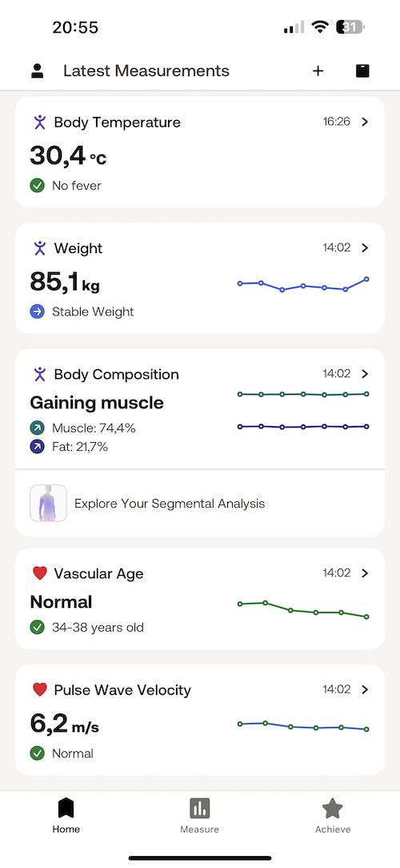Screen dimensions: 400x868
Task: Open the black bookmark icon in header
Action: 362,70
